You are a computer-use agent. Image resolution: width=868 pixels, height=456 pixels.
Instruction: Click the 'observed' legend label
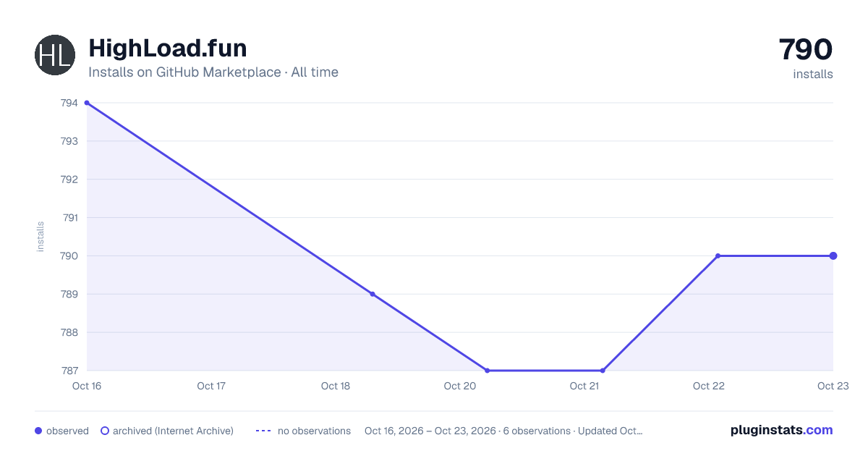pyautogui.click(x=67, y=431)
